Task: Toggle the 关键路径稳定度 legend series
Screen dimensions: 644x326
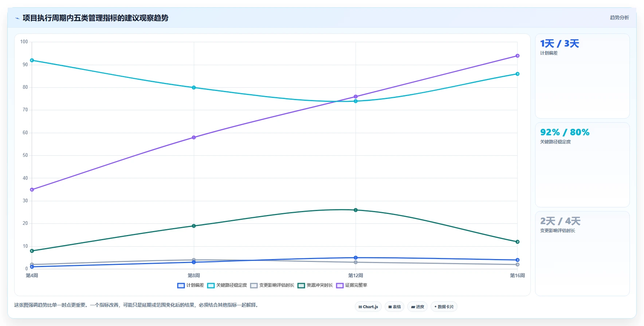Action: [227, 285]
